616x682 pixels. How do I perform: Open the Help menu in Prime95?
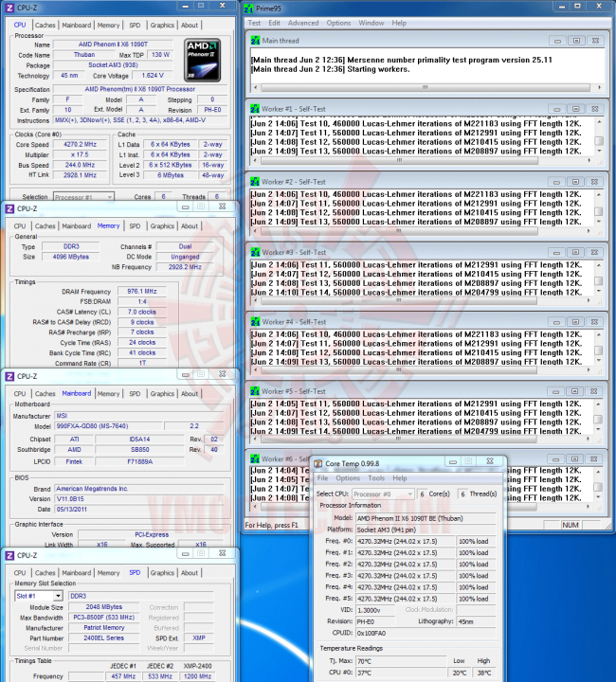point(399,23)
